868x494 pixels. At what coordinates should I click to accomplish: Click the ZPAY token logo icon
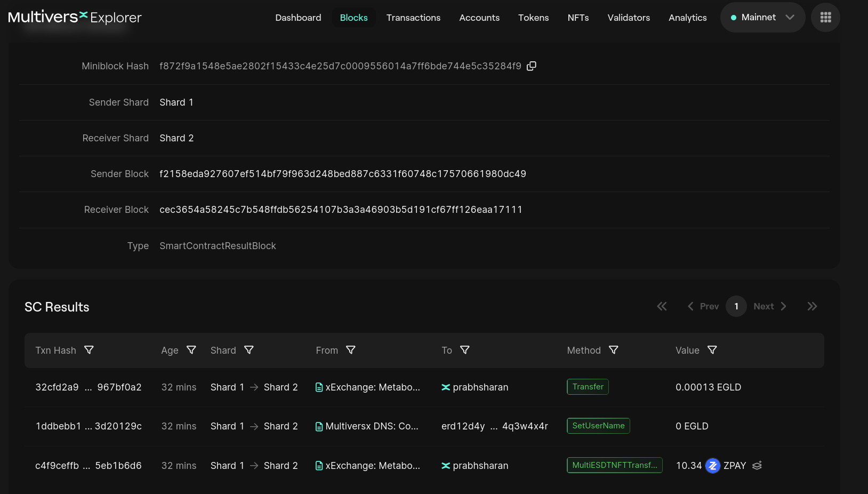tap(713, 466)
